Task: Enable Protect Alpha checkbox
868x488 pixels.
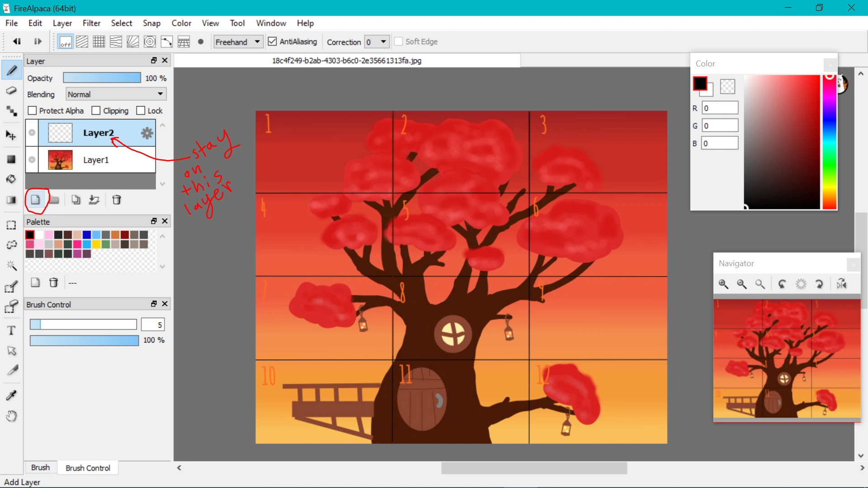Action: click(32, 111)
